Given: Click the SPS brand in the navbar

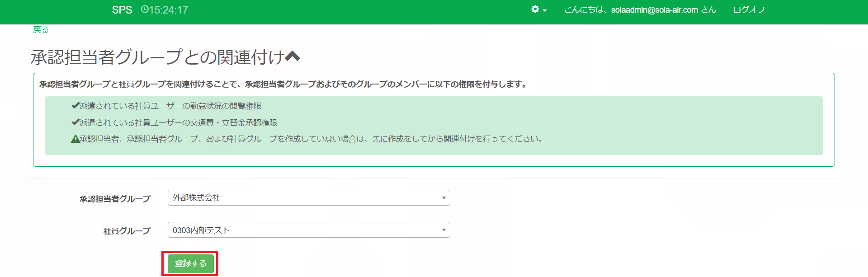Looking at the screenshot, I should [122, 10].
